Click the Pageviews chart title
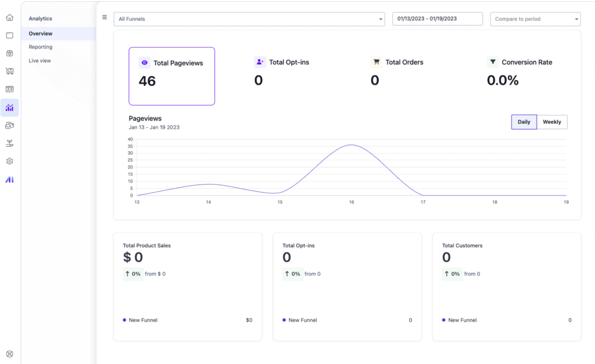 pos(145,118)
